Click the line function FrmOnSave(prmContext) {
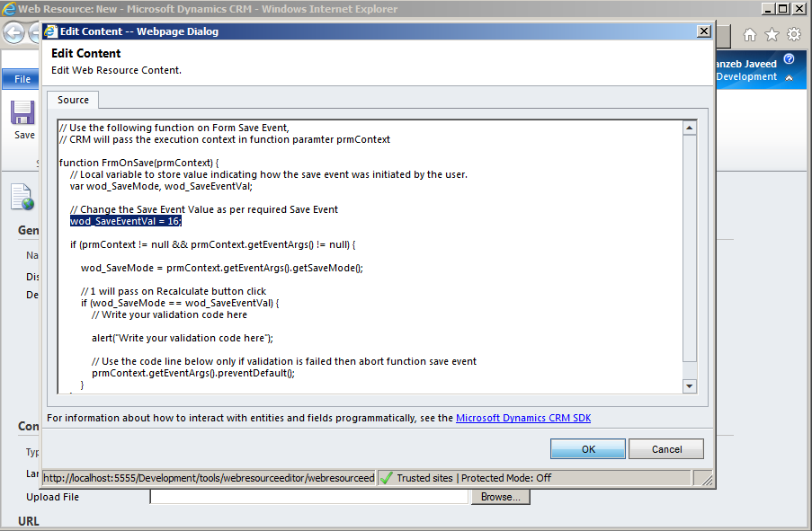The width and height of the screenshot is (812, 531). pyautogui.click(x=138, y=163)
